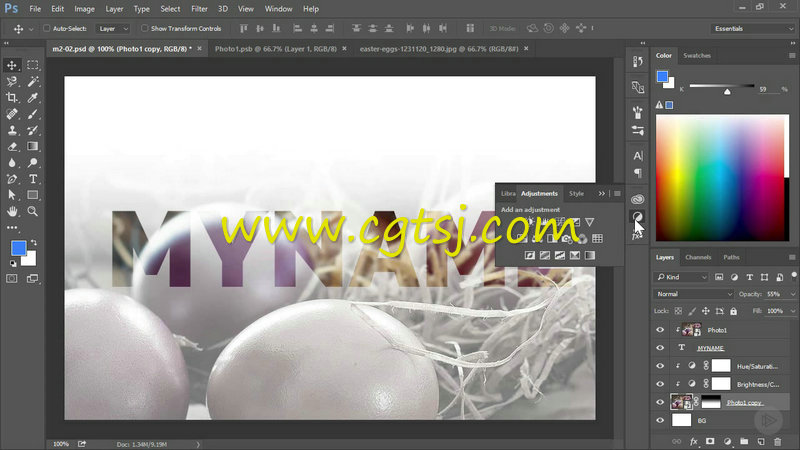Click the K slider handle in Color panel
800x450 pixels.
click(727, 92)
